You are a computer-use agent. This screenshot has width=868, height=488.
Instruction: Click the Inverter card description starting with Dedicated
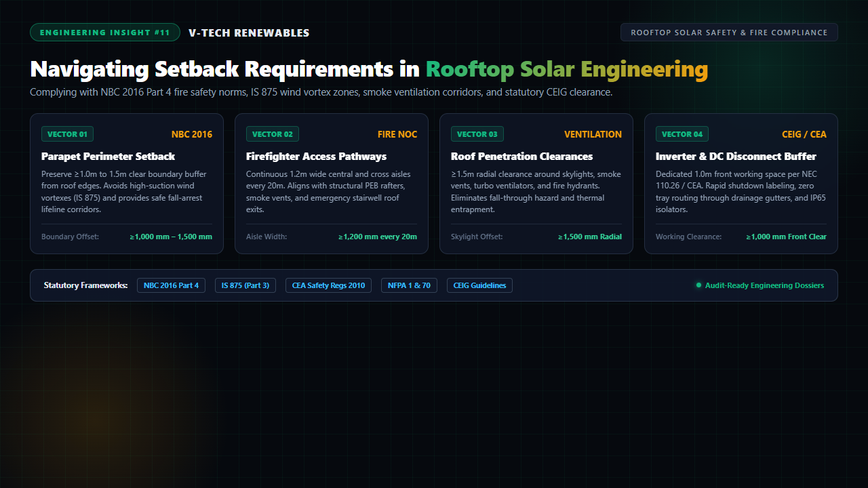[x=741, y=192]
